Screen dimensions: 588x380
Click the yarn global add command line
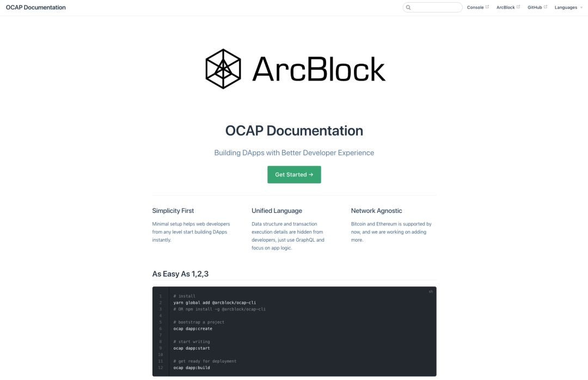(x=215, y=303)
